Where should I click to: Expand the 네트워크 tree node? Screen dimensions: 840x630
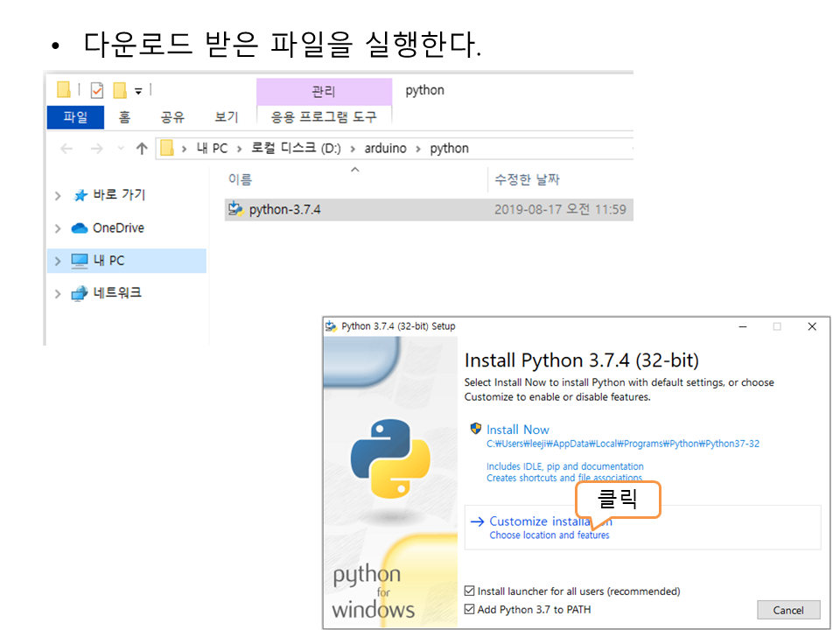tap(58, 294)
